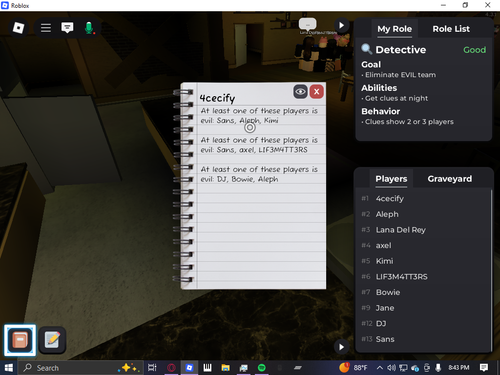This screenshot has height=375, width=500.
Task: Click the Roblox title bar icon
Action: [x=5, y=5]
